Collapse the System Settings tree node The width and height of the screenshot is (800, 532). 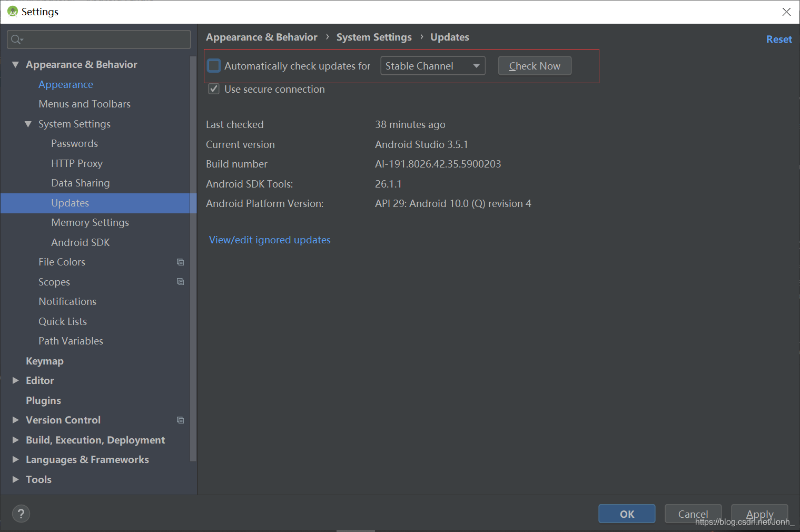click(28, 124)
